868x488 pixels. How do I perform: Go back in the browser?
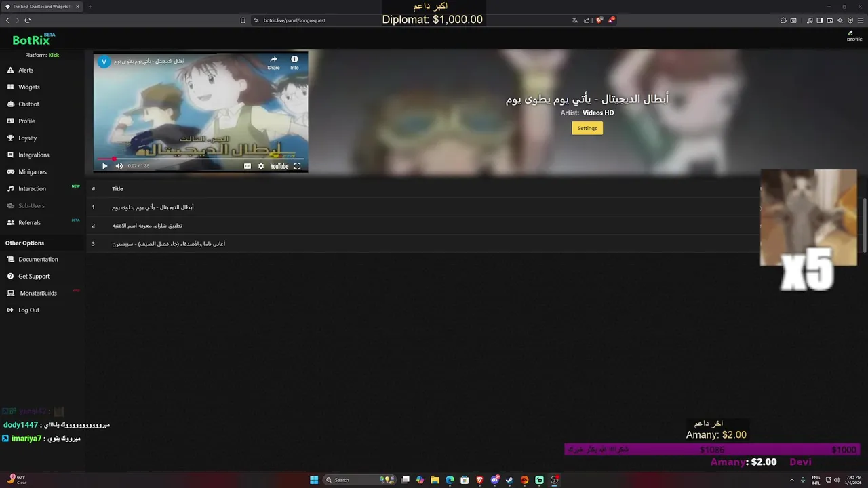tap(7, 20)
